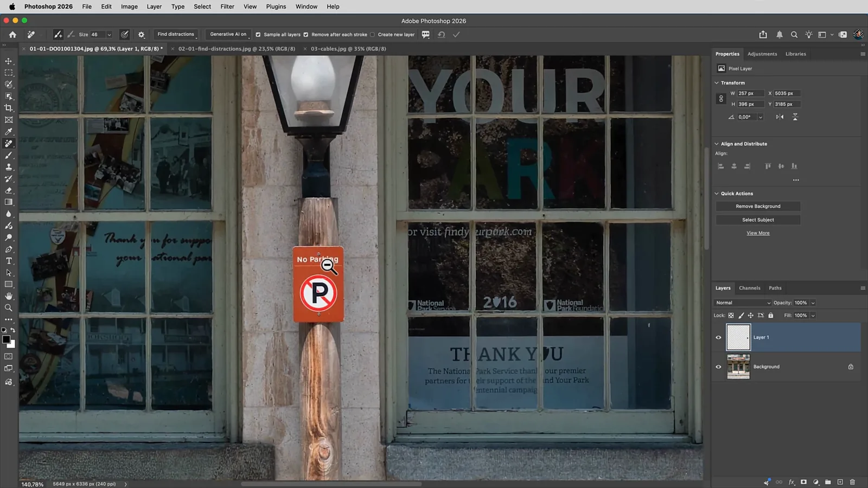Hide Layer 1 with its eye icon
Image resolution: width=868 pixels, height=488 pixels.
[x=719, y=337]
